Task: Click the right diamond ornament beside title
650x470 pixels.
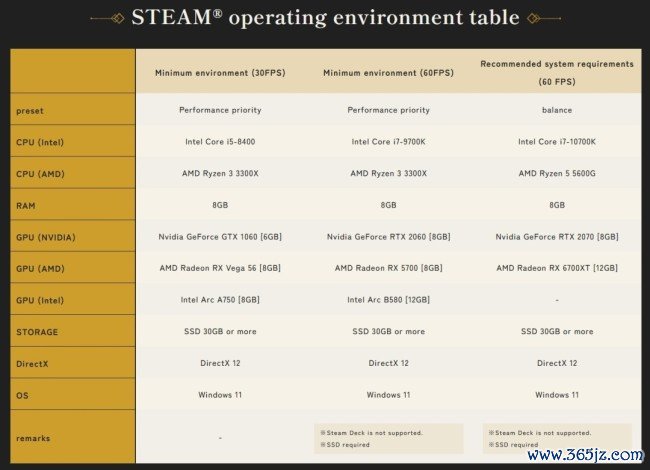Action: [x=534, y=18]
